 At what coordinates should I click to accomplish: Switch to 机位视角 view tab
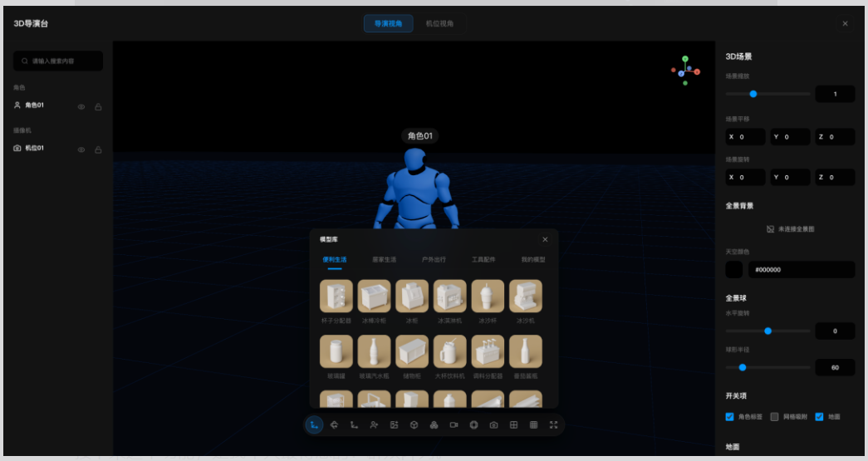439,24
